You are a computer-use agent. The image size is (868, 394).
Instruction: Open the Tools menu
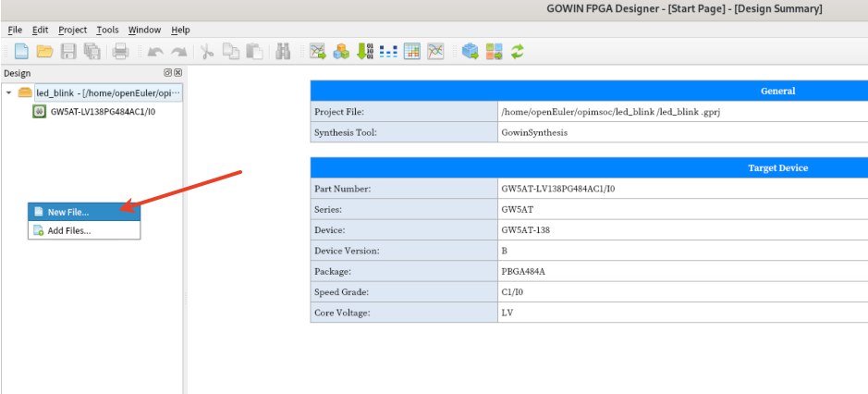(x=107, y=30)
